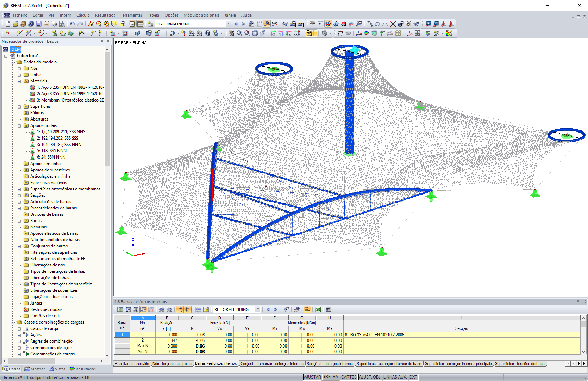The height and width of the screenshot is (381, 588).
Task: Create a new model file
Action: (x=7, y=24)
